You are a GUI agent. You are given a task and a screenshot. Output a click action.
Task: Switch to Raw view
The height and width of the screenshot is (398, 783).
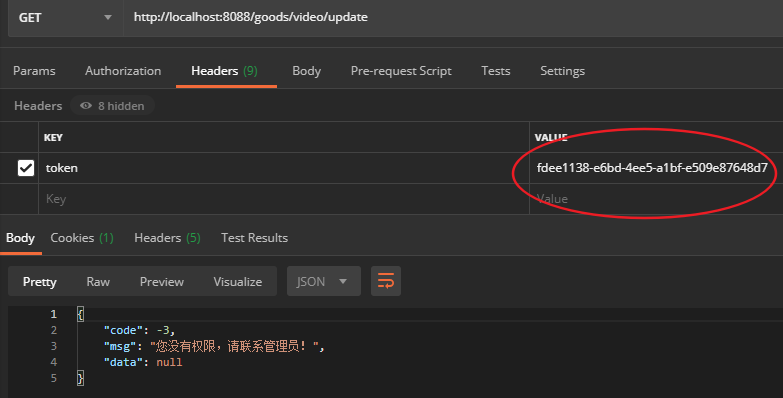pyautogui.click(x=98, y=282)
